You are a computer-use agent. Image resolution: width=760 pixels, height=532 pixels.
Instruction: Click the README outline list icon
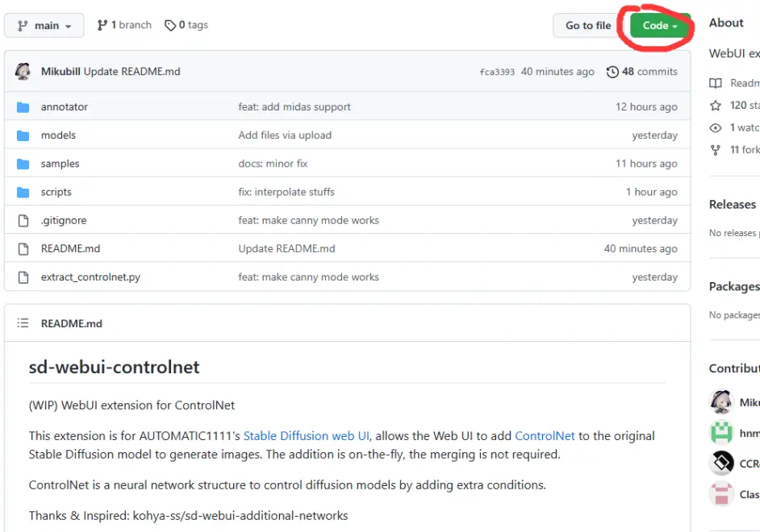click(x=23, y=323)
